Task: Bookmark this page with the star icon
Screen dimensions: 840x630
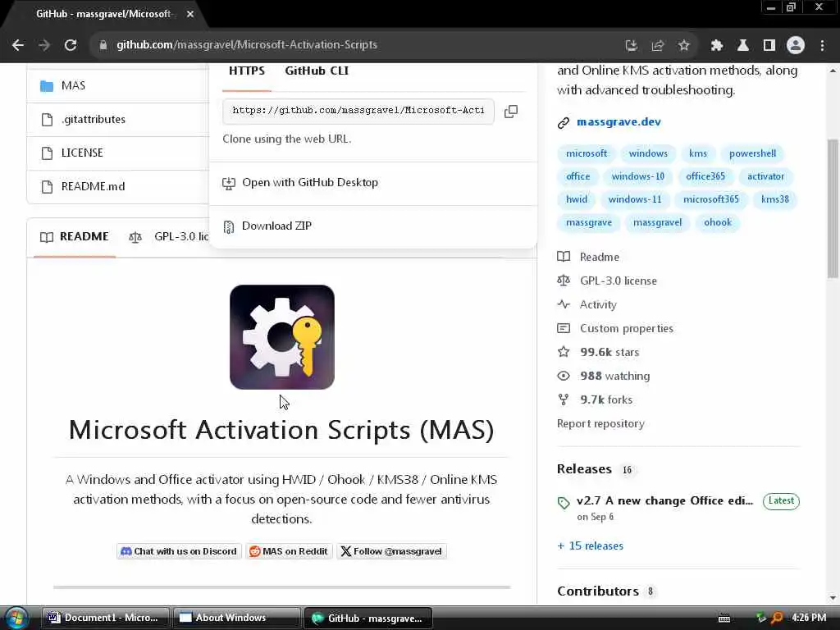Action: (x=683, y=46)
